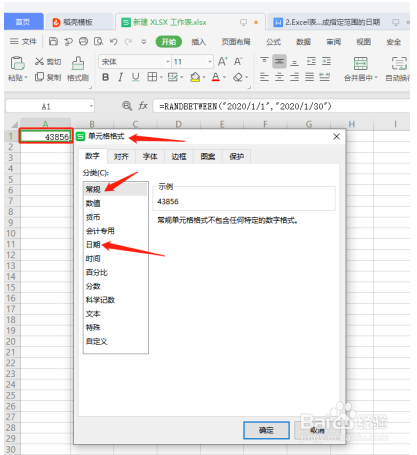Click the align right icon
Image resolution: width=417 pixels, height=455 pixels.
point(294,77)
